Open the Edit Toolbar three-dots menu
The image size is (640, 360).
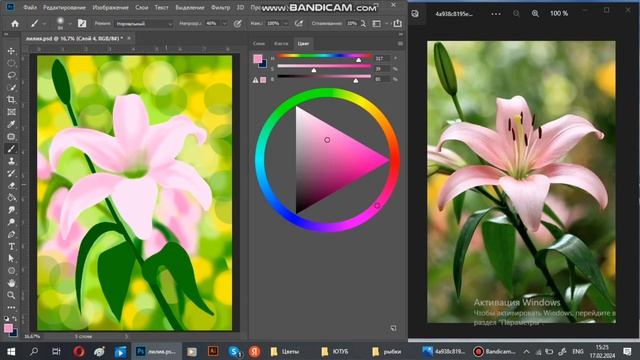pos(11,307)
